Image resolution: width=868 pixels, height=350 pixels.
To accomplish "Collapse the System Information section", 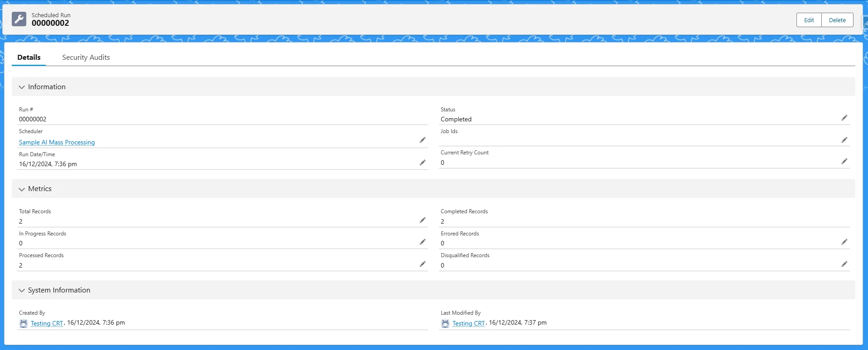I will click(x=22, y=291).
